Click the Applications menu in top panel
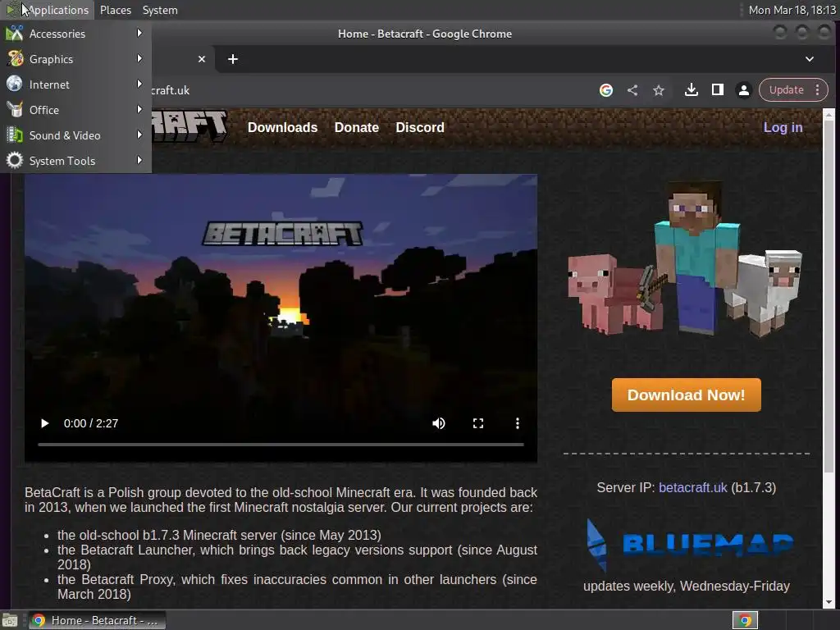Screen dimensions: 840x630 (x=47, y=10)
